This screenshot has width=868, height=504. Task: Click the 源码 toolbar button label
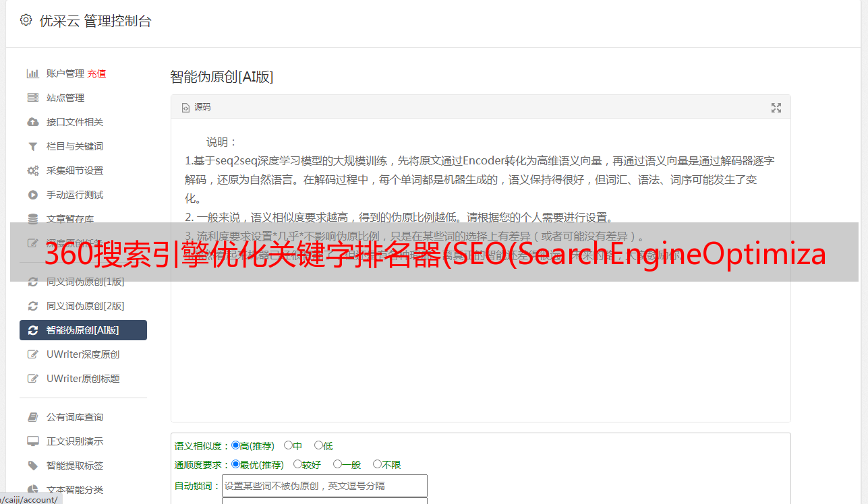(x=202, y=107)
